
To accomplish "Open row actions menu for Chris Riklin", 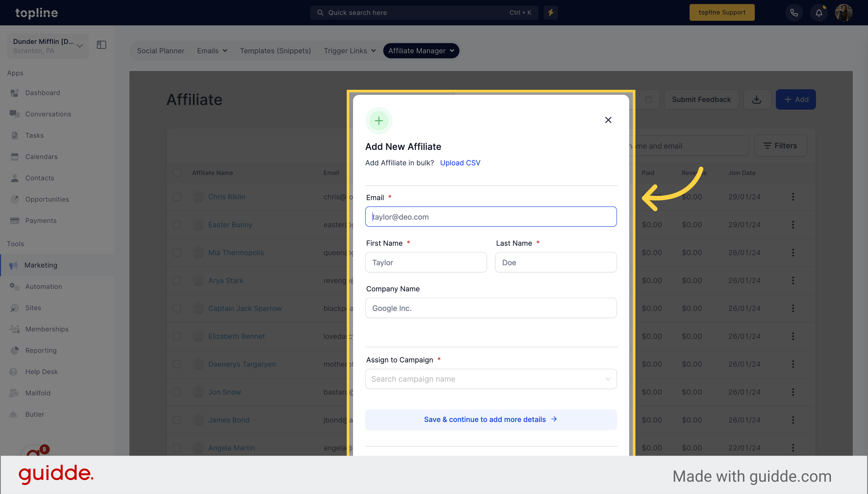I will point(793,197).
